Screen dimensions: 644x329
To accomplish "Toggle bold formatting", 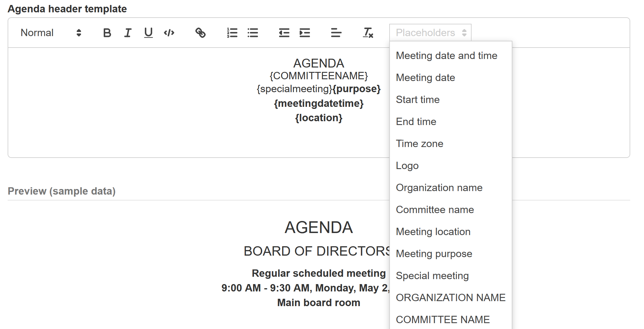I will 107,33.
